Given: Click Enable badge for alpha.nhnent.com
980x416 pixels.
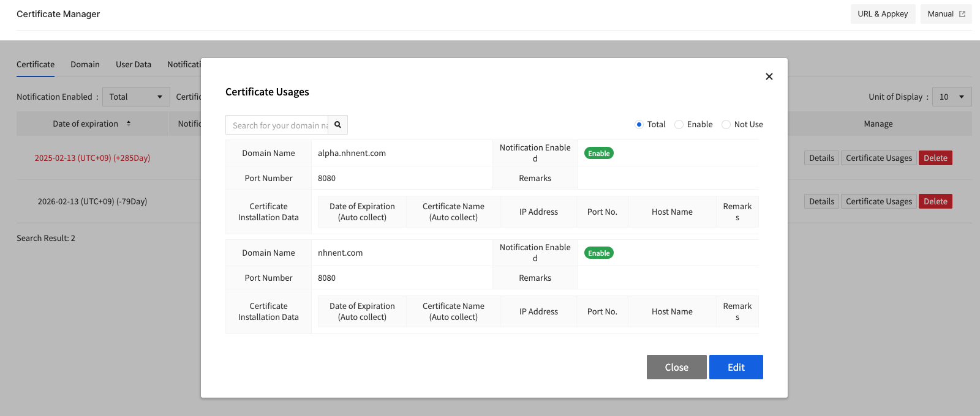Looking at the screenshot, I should (598, 154).
